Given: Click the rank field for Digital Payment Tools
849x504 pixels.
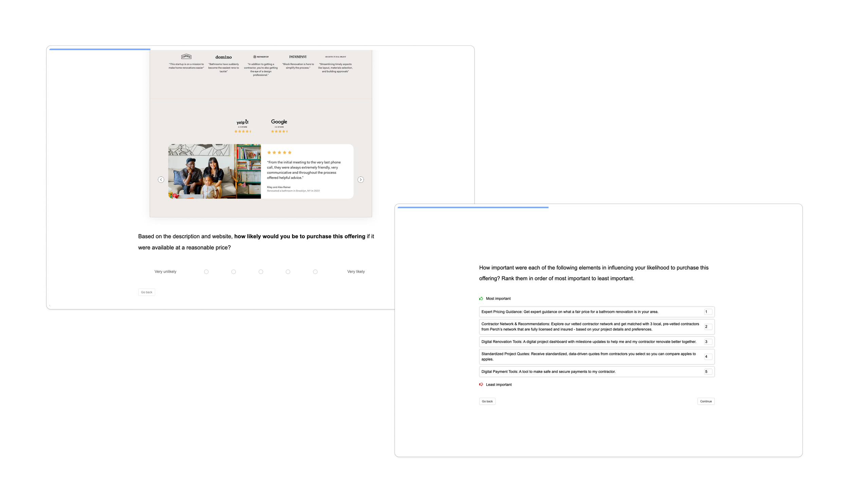Looking at the screenshot, I should click(x=708, y=372).
